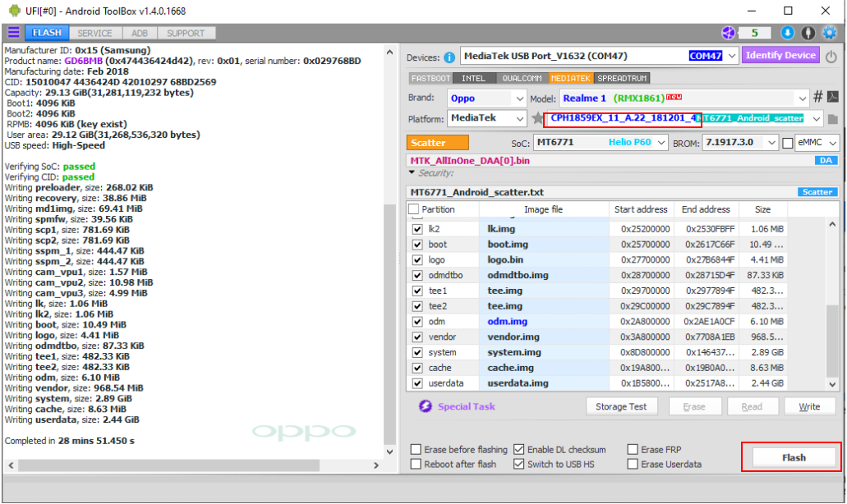The height and width of the screenshot is (504, 847).
Task: Open the Model dropdown showing Realme 1
Action: 803,99
